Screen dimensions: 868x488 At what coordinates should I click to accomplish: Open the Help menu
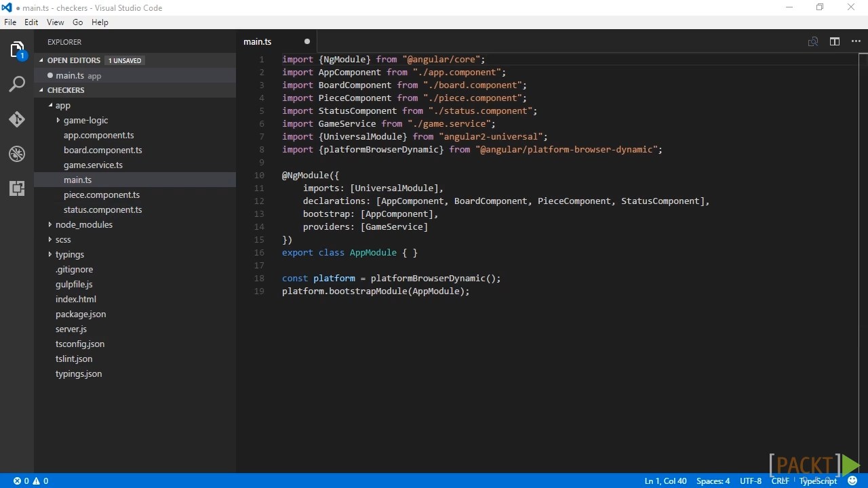click(x=100, y=22)
